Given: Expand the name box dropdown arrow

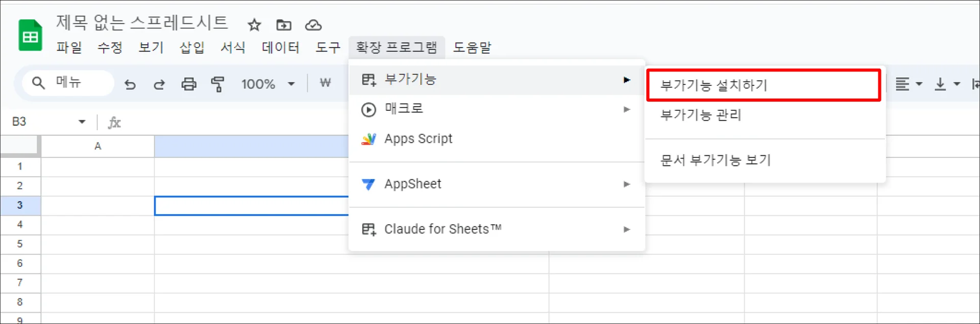Looking at the screenshot, I should point(82,122).
